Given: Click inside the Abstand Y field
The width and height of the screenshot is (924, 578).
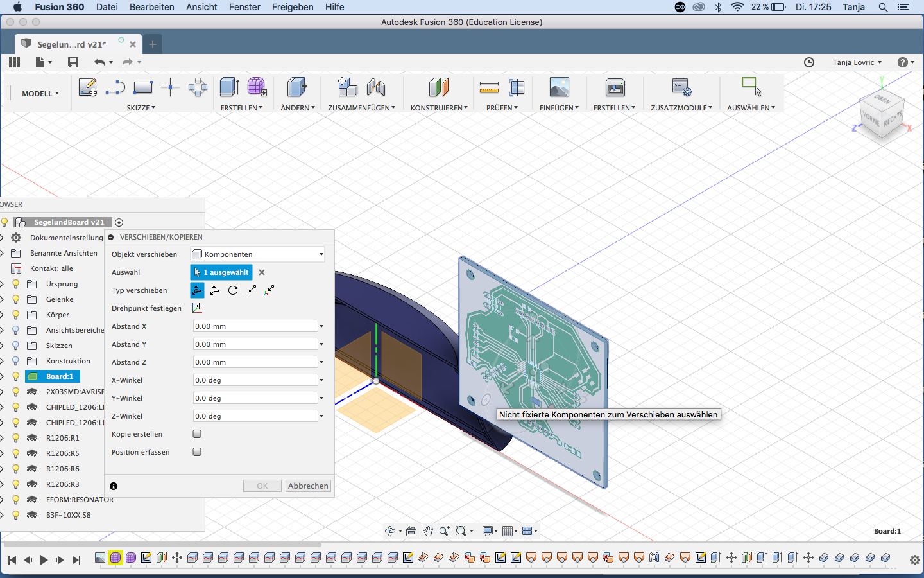Looking at the screenshot, I should point(255,344).
